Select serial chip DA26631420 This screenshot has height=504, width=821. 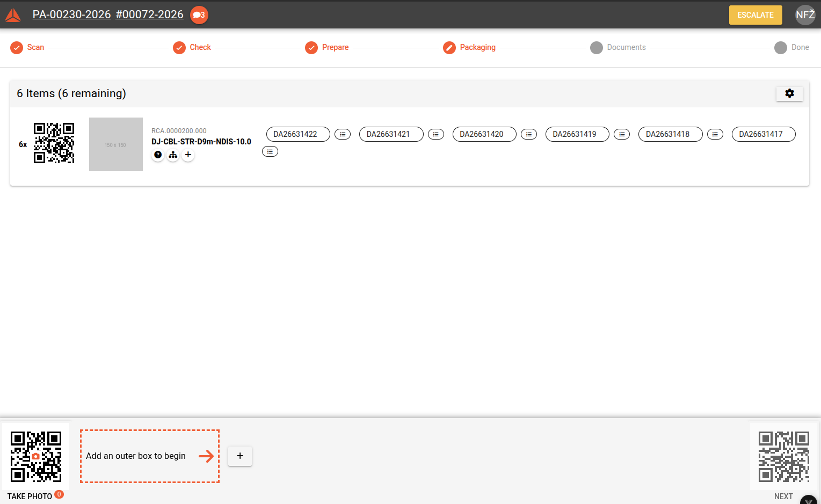coord(484,134)
